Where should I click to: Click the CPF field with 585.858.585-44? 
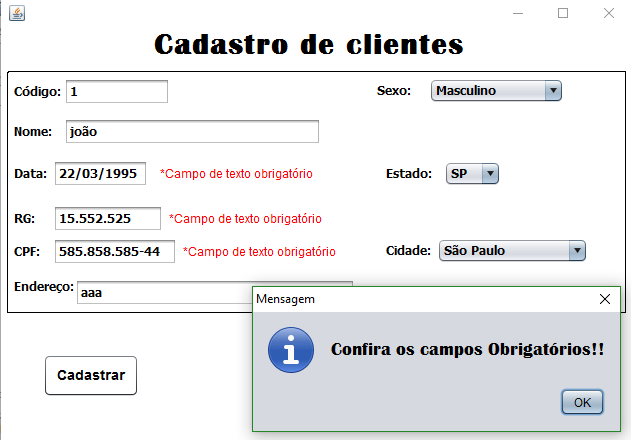click(115, 252)
